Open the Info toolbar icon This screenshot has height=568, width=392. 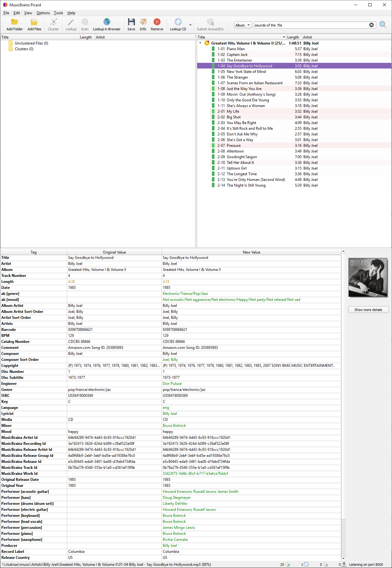click(x=143, y=22)
